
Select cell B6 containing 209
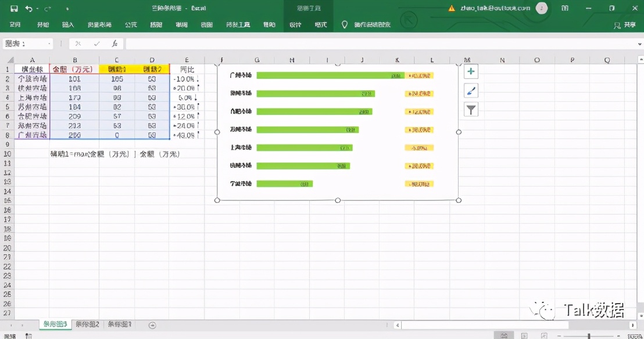tap(74, 117)
